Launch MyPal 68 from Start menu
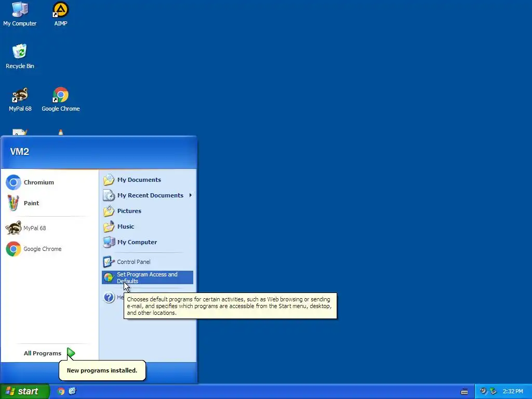The image size is (532, 399). pos(50,228)
